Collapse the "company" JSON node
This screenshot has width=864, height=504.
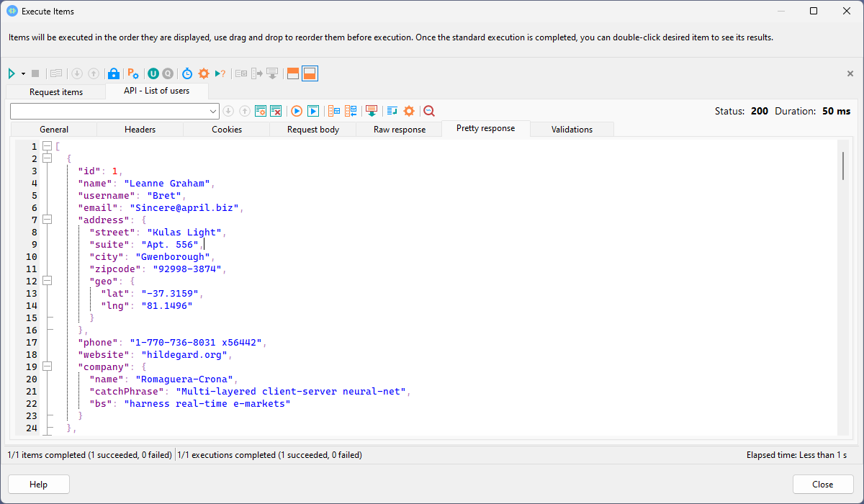tap(48, 366)
